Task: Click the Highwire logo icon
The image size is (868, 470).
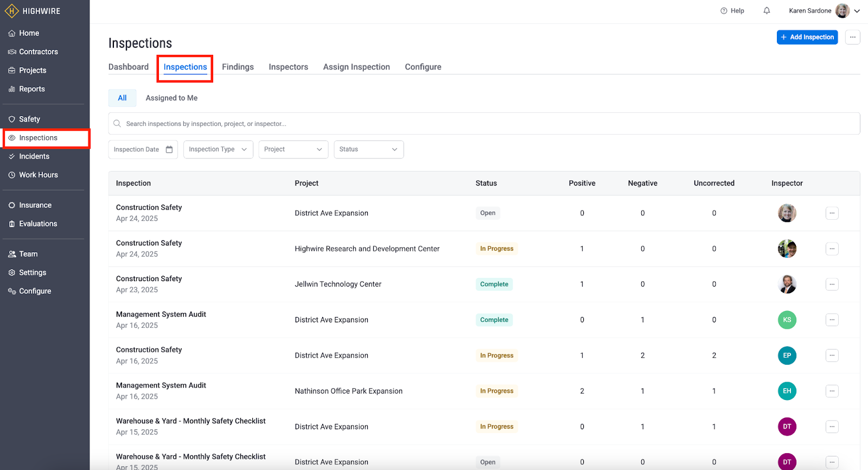Action: [x=11, y=11]
